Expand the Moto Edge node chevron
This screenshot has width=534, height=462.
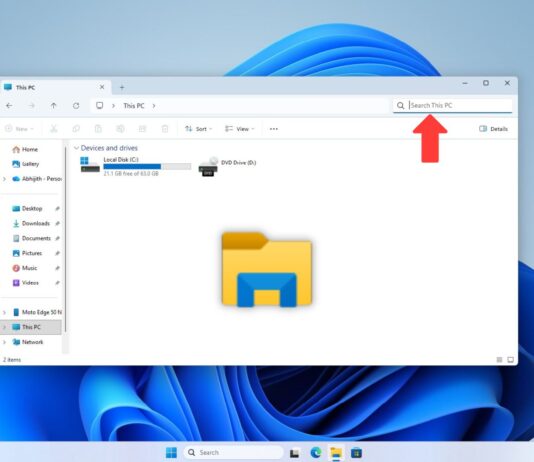[x=4, y=312]
